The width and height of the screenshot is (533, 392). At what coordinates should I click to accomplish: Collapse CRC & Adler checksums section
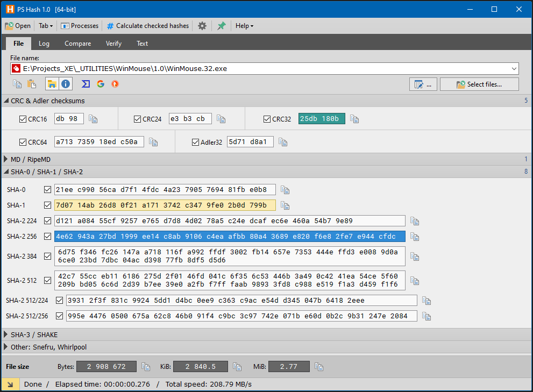(6, 101)
